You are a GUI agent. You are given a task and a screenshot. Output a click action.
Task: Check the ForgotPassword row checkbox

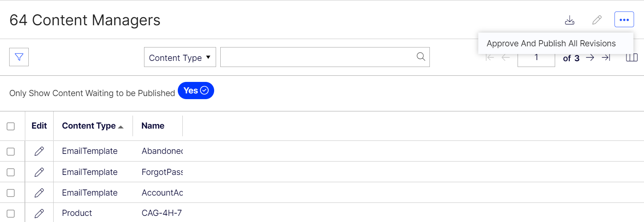11,172
